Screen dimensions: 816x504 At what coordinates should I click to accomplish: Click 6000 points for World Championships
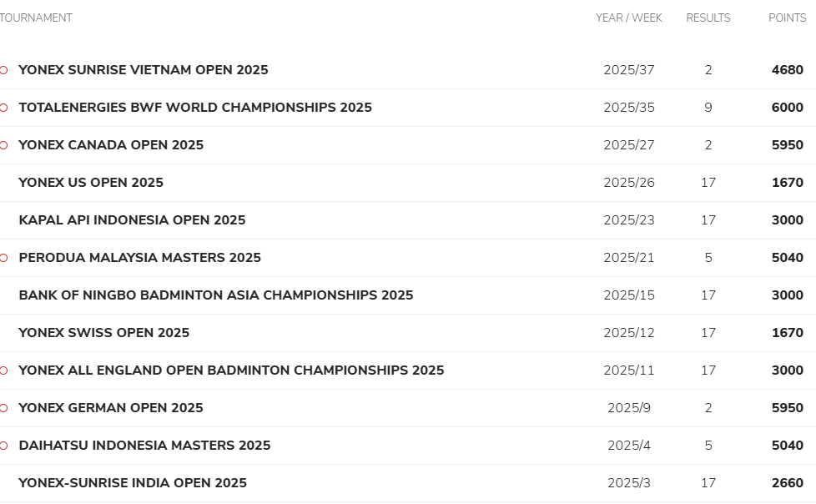[788, 108]
